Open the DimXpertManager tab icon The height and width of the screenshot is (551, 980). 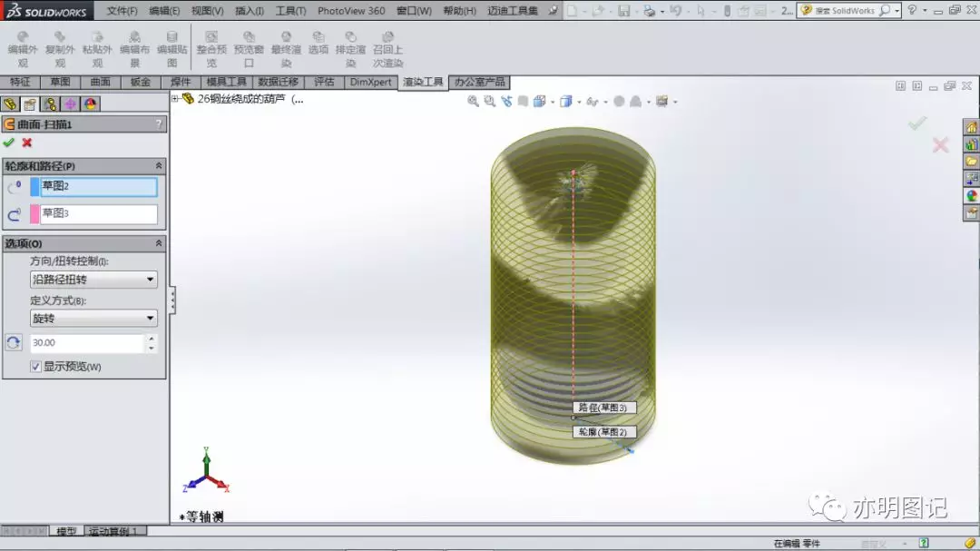click(x=70, y=103)
